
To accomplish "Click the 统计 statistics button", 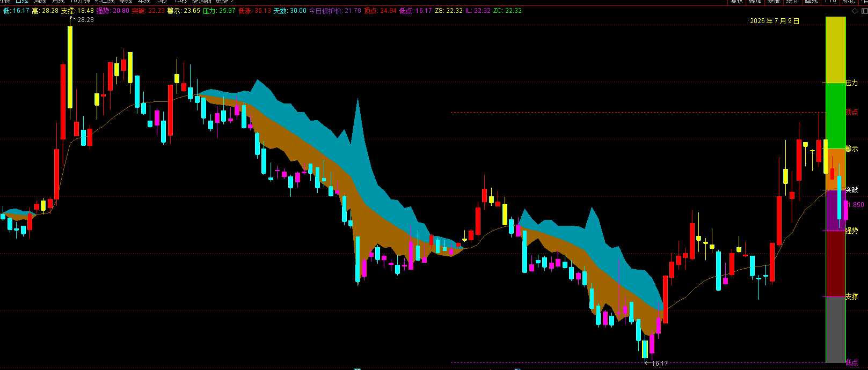I will [792, 2].
